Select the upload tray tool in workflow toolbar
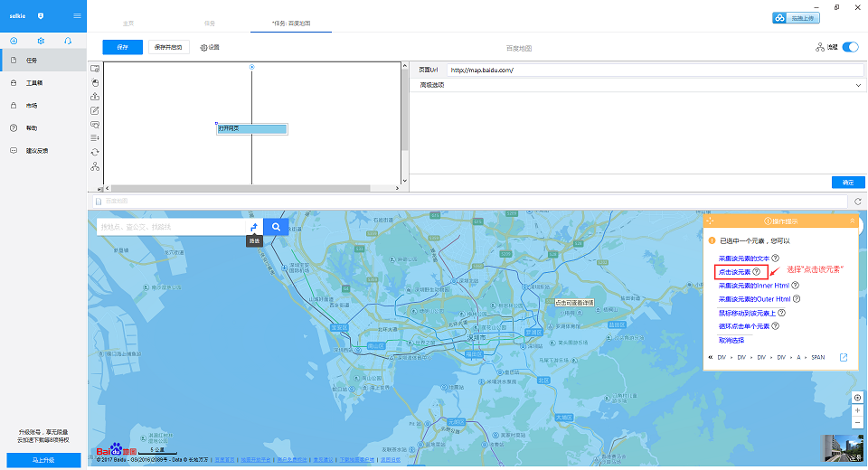This screenshot has width=868, height=470. click(95, 97)
